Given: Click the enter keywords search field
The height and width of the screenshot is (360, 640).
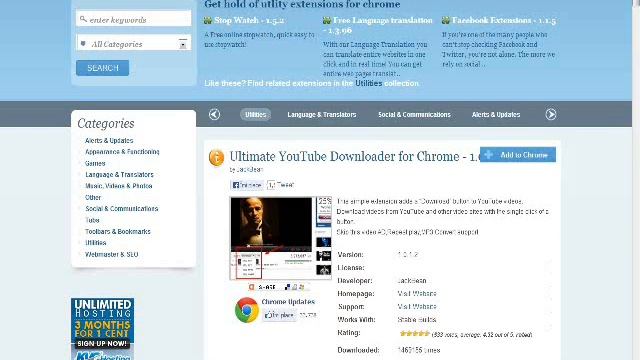Looking at the screenshot, I should pos(133,19).
